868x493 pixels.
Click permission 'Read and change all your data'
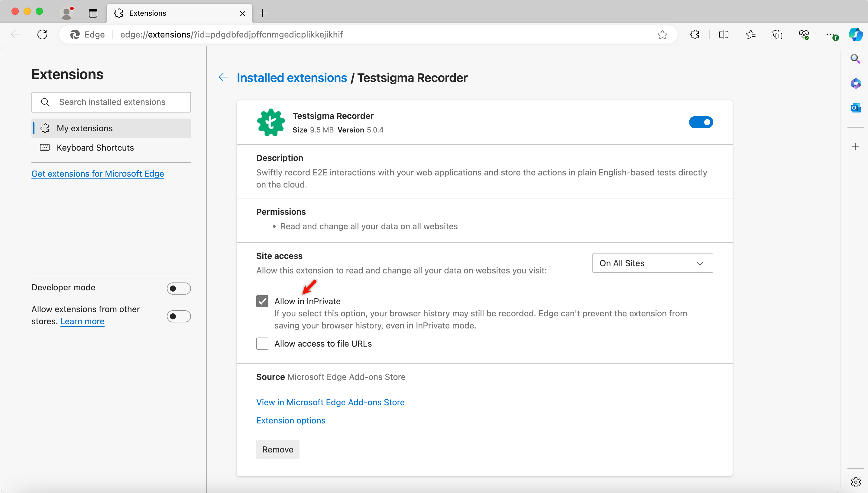click(x=369, y=226)
